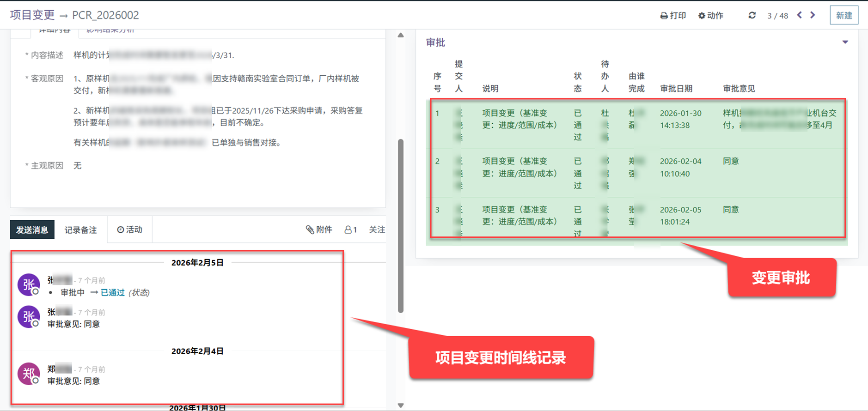Viewport: 868px width, 411px height.
Task: Click the record counter 3 / 48
Action: [777, 16]
